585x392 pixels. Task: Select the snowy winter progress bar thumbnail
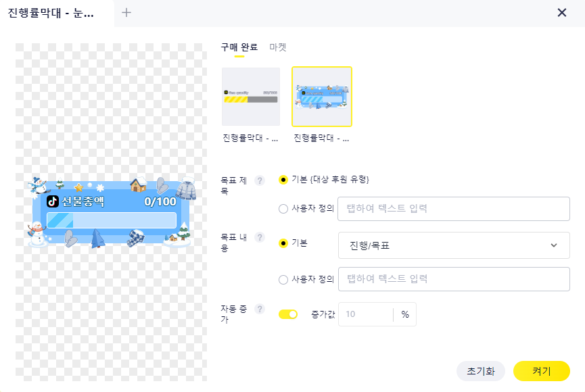[x=321, y=97]
